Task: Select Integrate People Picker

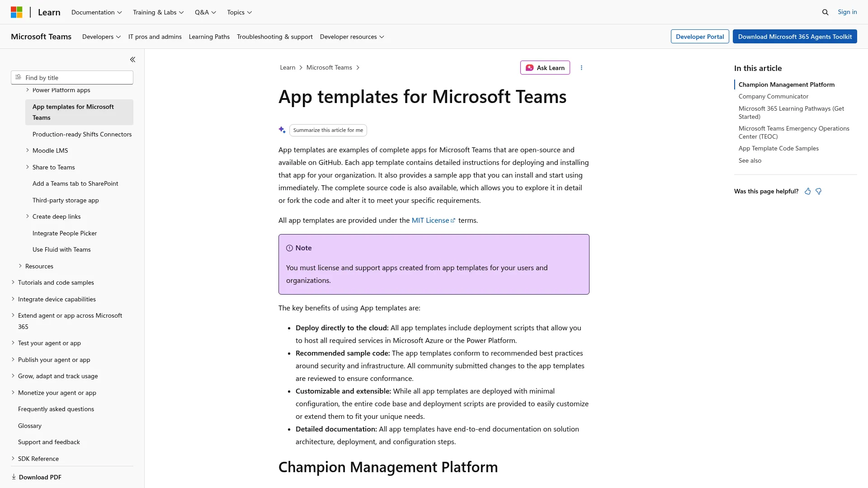Action: coord(65,233)
